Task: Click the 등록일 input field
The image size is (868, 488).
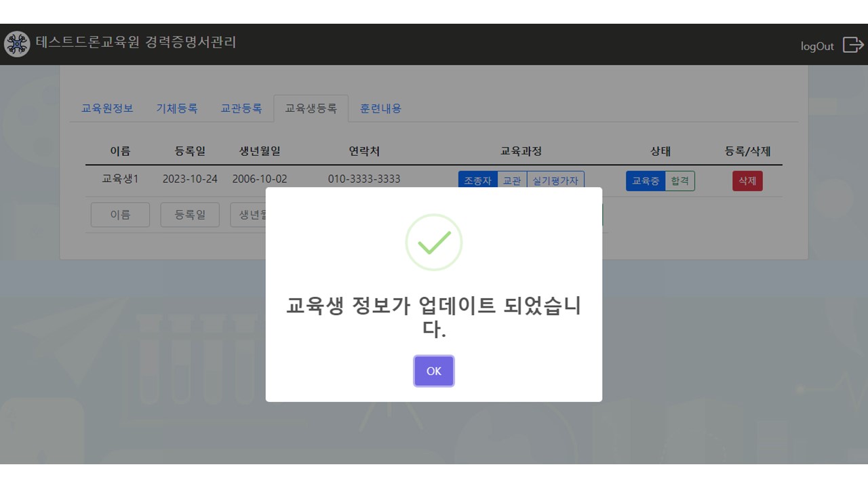Action: (190, 215)
